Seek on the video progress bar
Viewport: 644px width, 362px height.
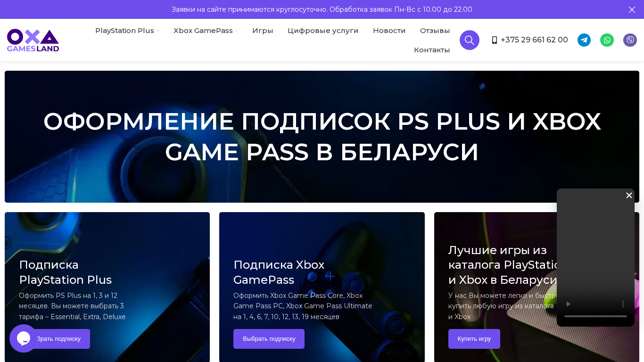point(595,316)
